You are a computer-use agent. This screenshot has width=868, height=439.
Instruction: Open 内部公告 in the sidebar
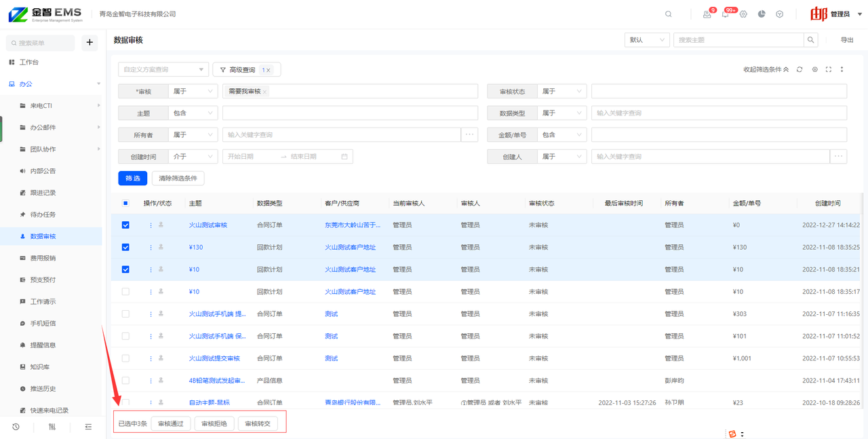(43, 171)
